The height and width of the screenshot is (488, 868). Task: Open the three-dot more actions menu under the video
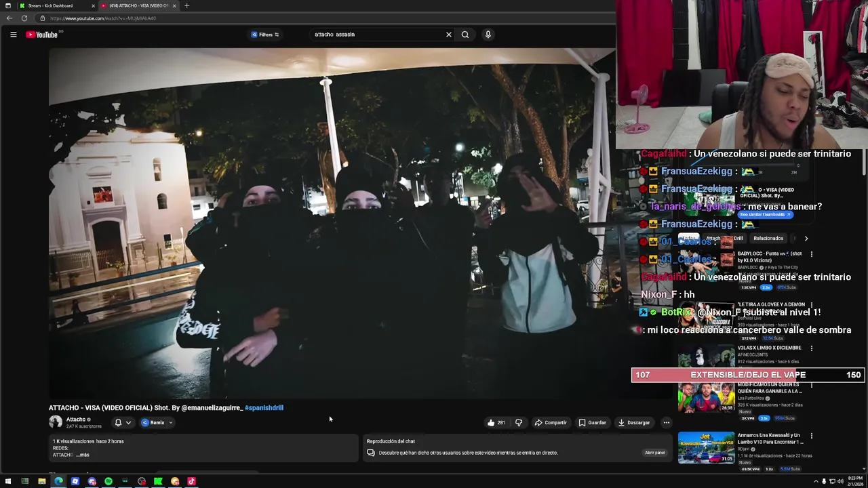(x=667, y=423)
